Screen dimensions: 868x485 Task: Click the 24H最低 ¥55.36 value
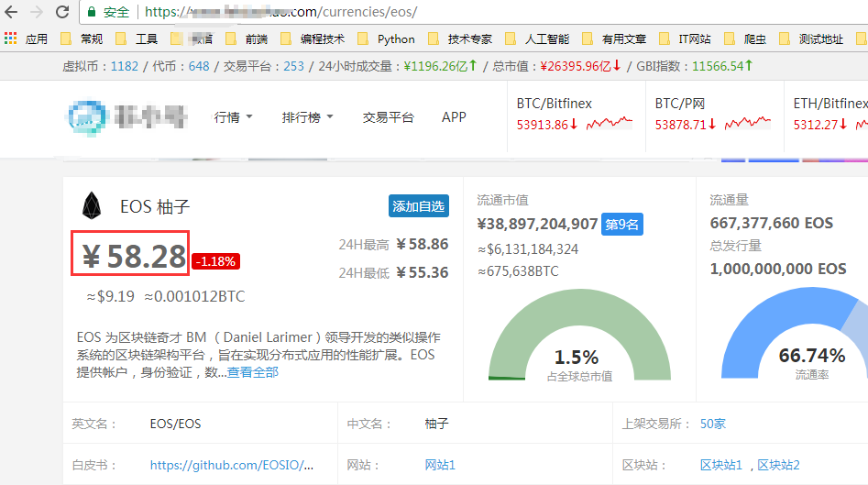(x=423, y=272)
